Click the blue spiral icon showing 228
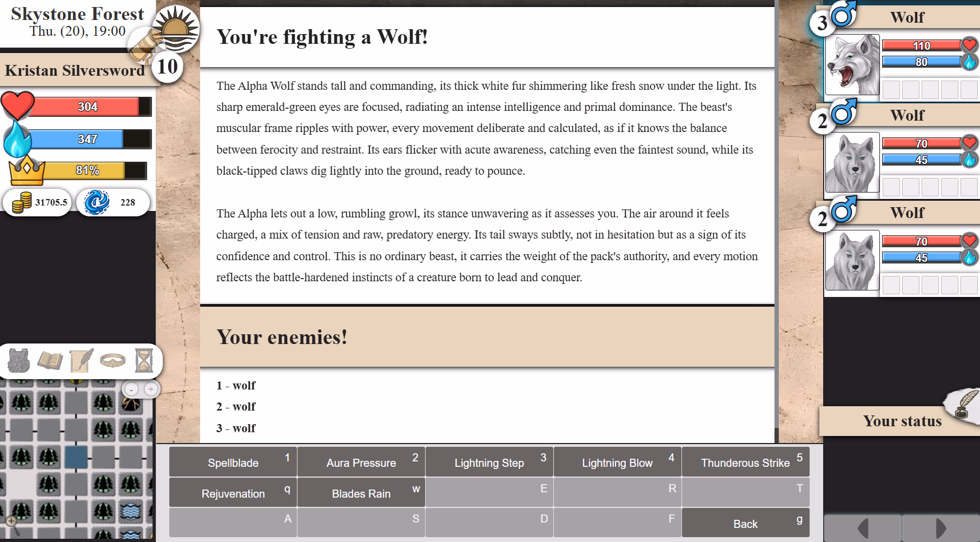The height and width of the screenshot is (542, 980). pyautogui.click(x=96, y=202)
